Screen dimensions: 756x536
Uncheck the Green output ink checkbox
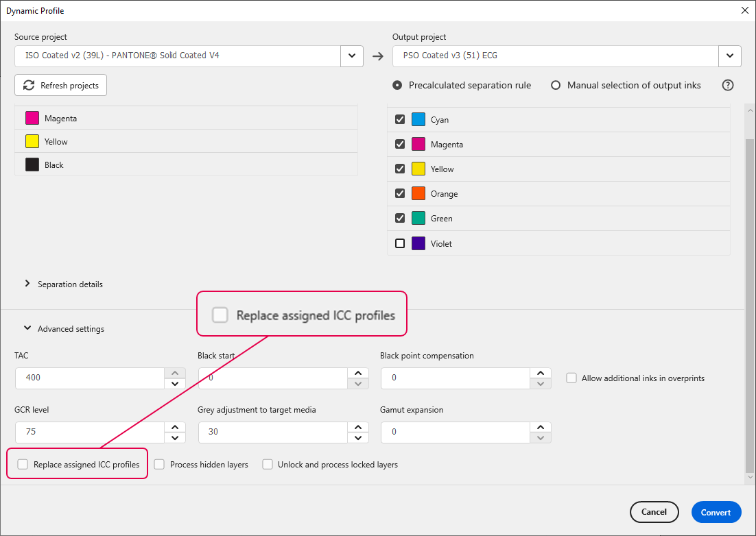click(x=400, y=218)
